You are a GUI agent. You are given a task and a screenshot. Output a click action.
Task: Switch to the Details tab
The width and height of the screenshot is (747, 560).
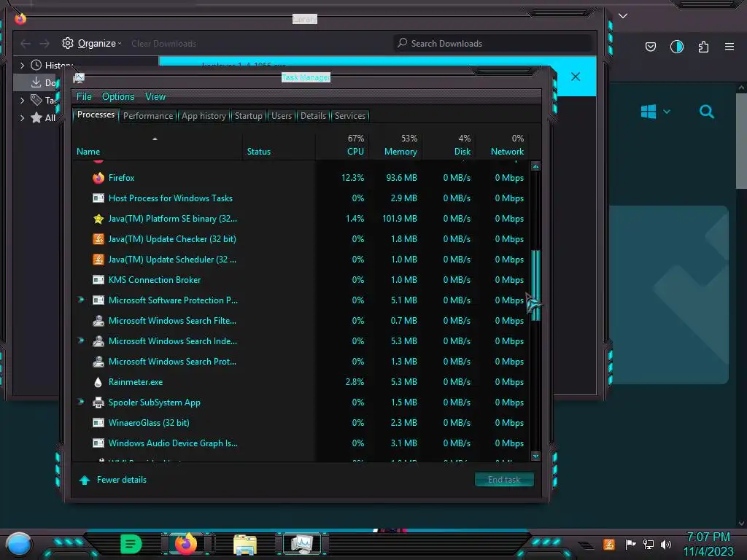[313, 116]
